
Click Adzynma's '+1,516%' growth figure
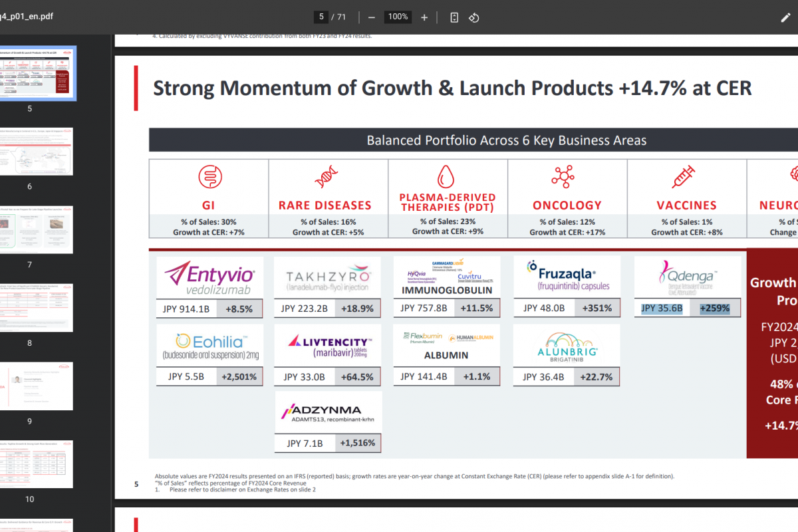tap(357, 444)
